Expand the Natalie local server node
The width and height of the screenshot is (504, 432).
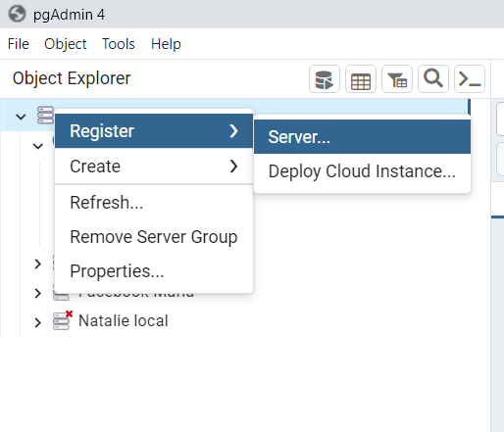click(38, 322)
